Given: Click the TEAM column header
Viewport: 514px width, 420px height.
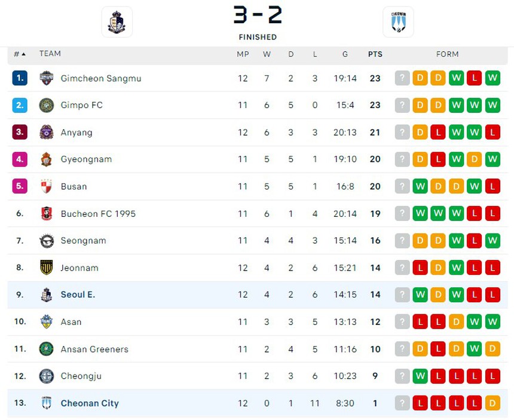Looking at the screenshot, I should point(50,54).
